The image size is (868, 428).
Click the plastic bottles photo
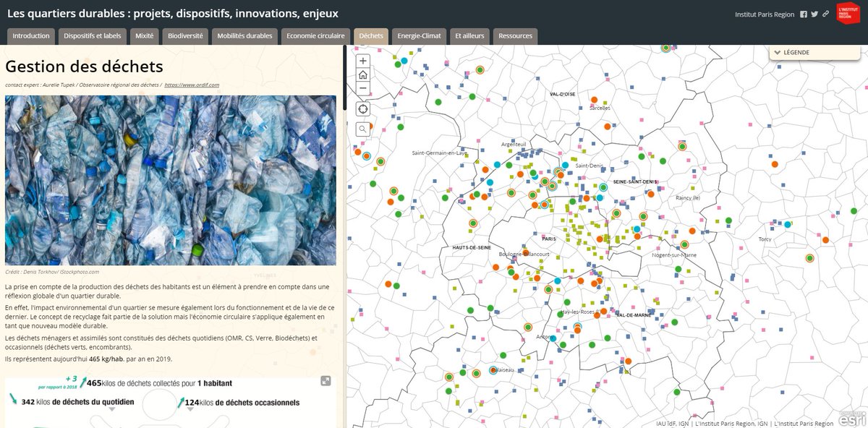171,180
